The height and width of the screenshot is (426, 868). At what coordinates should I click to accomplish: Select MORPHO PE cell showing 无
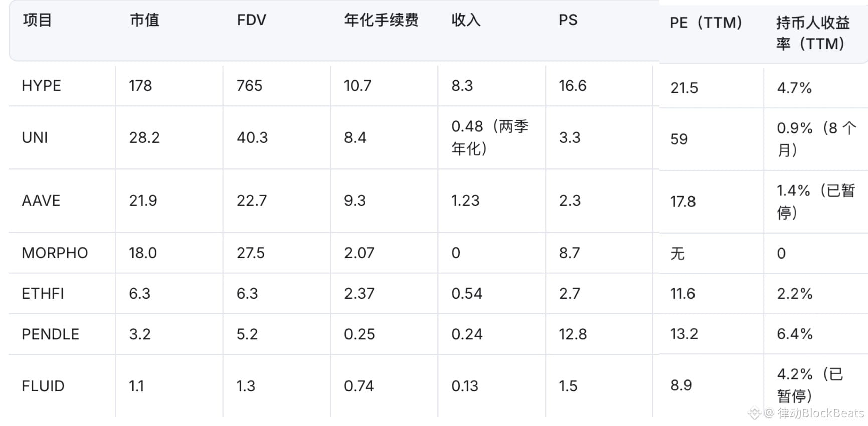pos(677,254)
